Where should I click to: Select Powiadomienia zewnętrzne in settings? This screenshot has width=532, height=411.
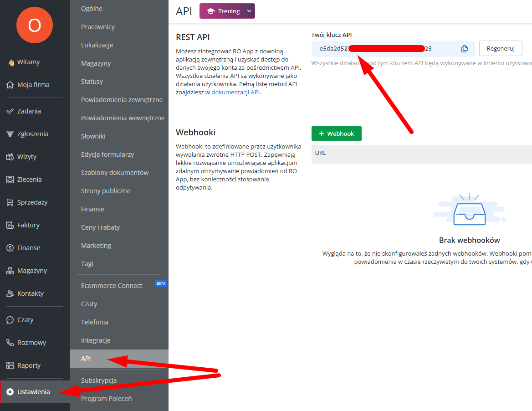[x=122, y=100]
